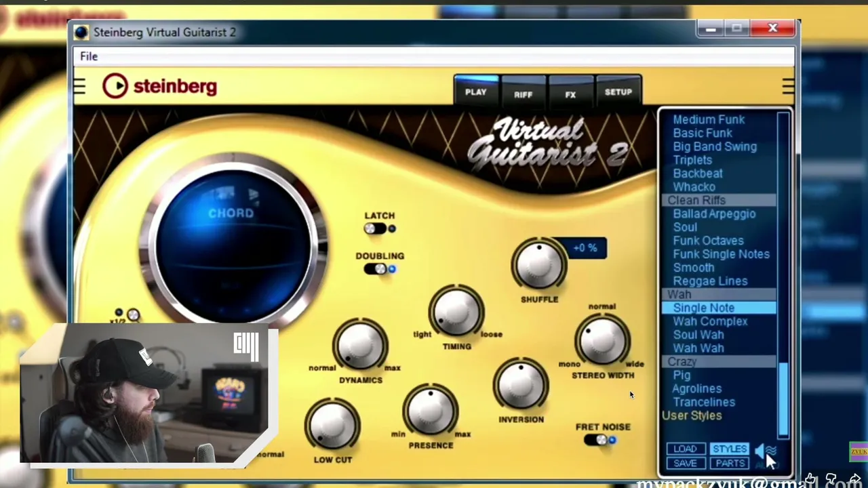Maximize the Virtual Guitarist 2 window
Viewport: 868px width, 488px height.
click(736, 28)
